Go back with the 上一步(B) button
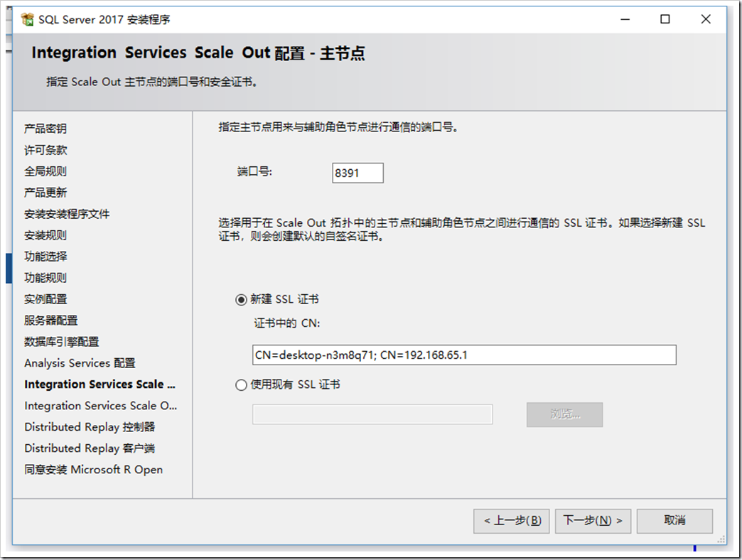Image resolution: width=742 pixels, height=560 pixels. (512, 521)
